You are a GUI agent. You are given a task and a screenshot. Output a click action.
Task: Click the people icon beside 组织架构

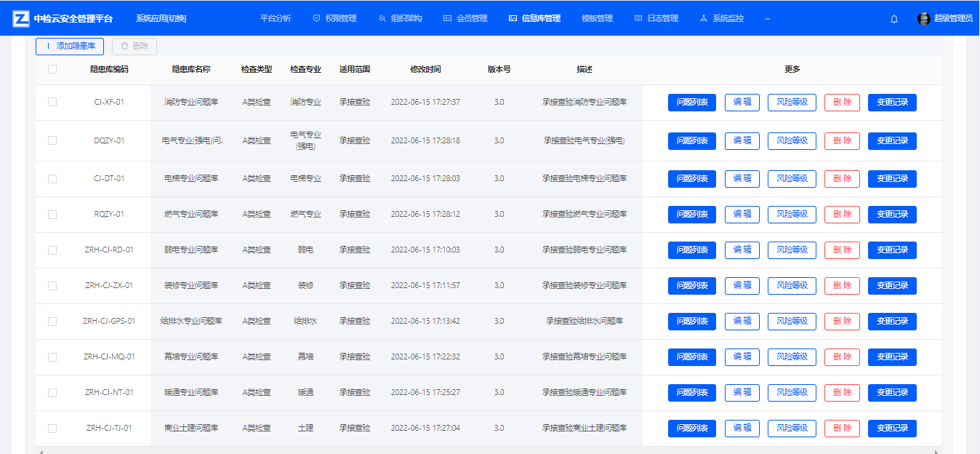coord(382,19)
